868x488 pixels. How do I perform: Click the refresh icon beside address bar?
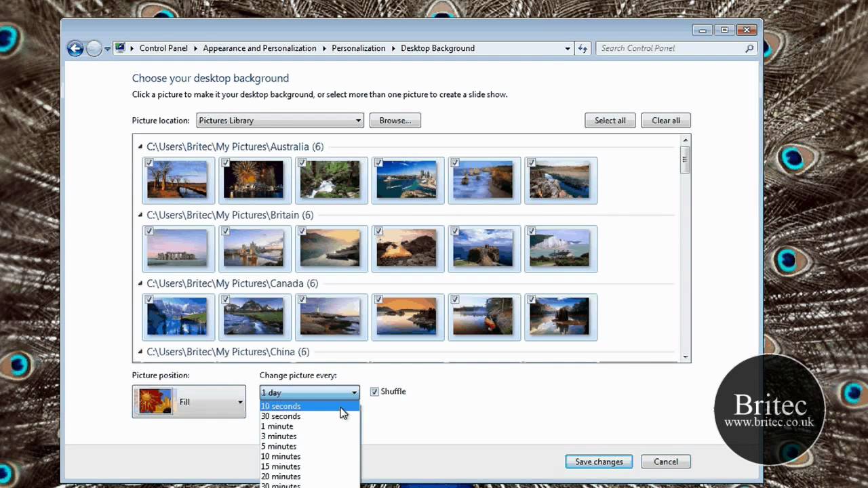583,48
